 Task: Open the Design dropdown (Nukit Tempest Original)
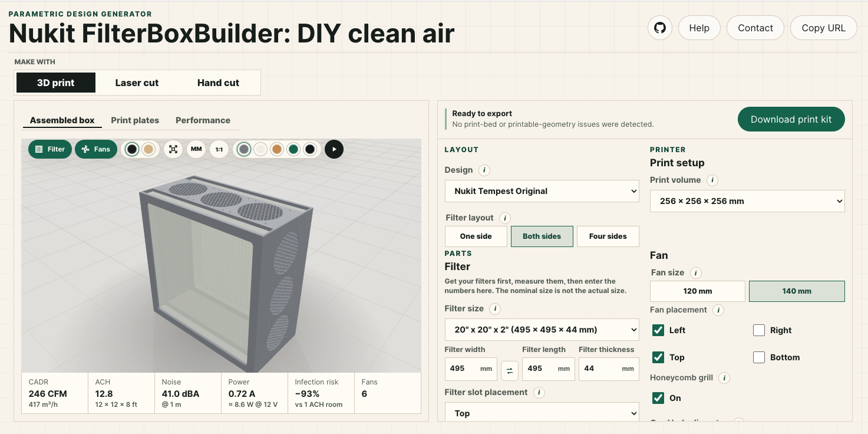542,191
